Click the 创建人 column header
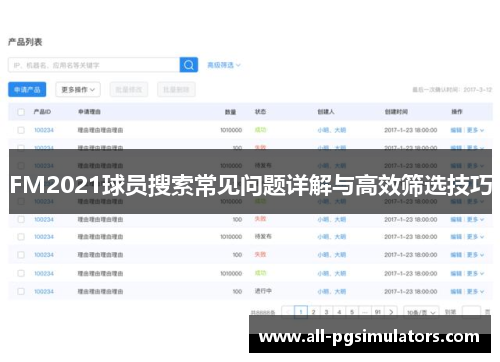 [326, 112]
